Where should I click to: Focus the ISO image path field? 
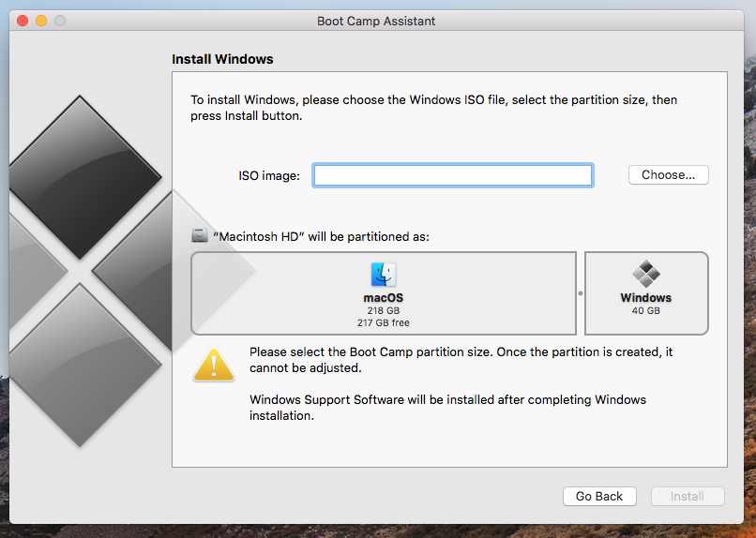pos(453,175)
